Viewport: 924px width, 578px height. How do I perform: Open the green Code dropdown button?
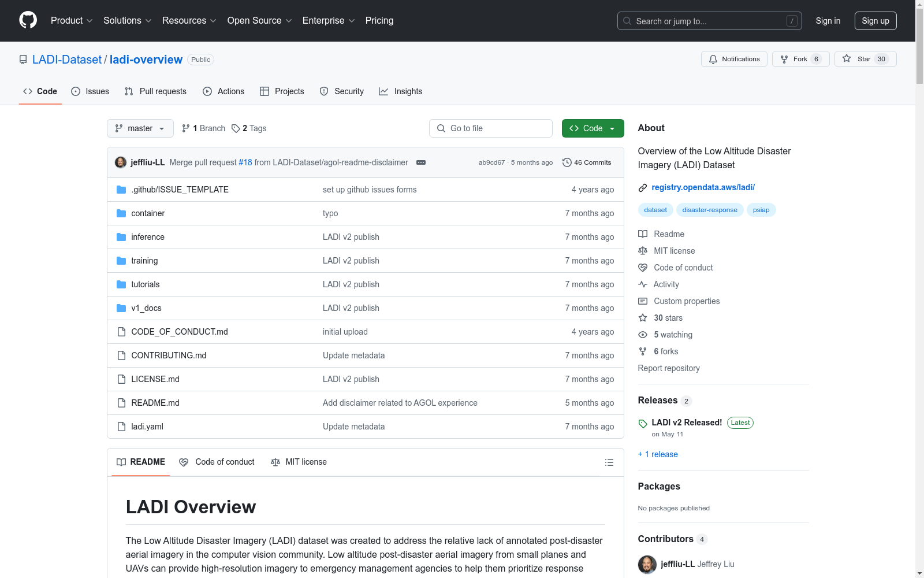pos(593,128)
